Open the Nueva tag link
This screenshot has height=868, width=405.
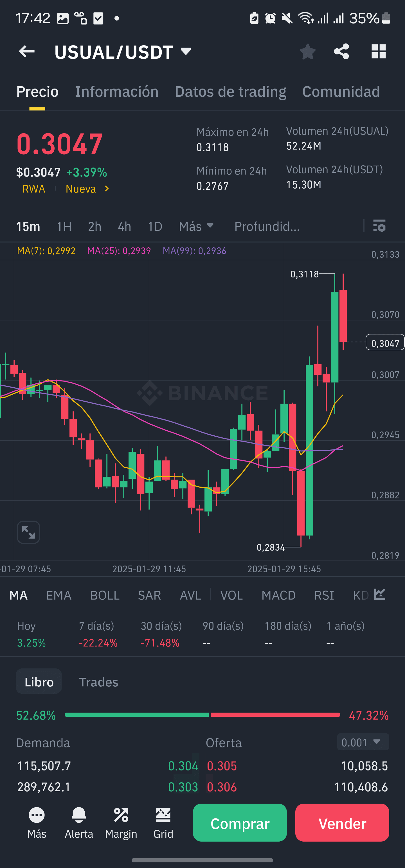[81, 189]
